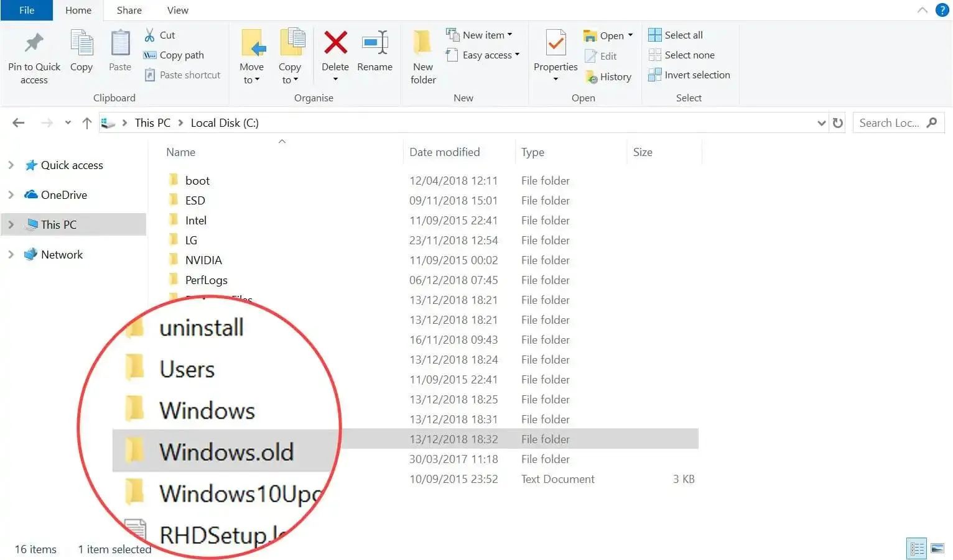Switch to the Share ribbon tab
The image size is (953, 560).
coord(129,10)
